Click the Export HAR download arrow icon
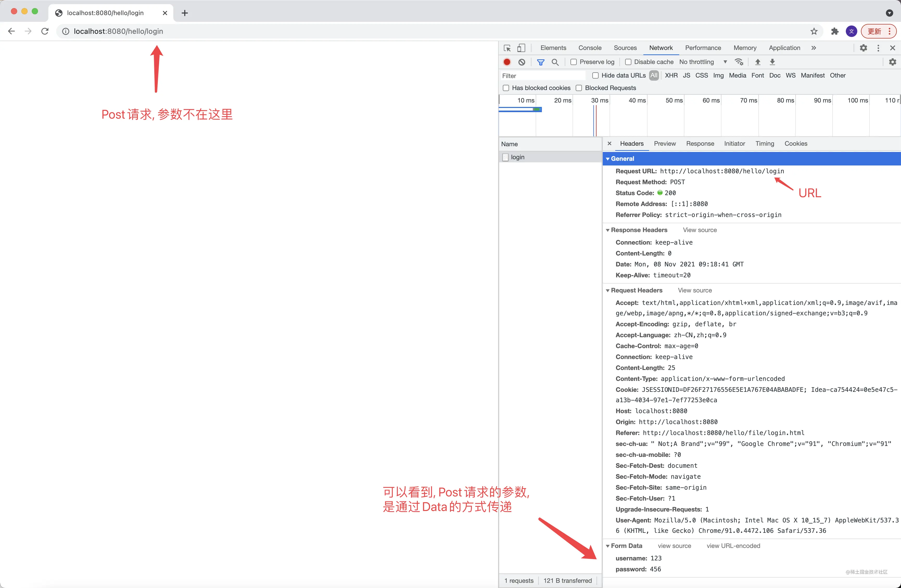This screenshot has width=901, height=588. [772, 62]
